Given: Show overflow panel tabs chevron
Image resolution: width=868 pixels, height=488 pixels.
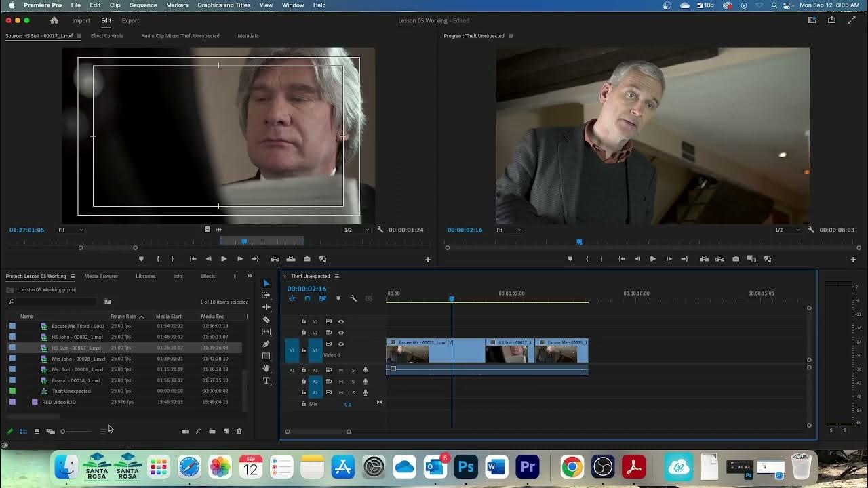Looking at the screenshot, I should tap(249, 276).
